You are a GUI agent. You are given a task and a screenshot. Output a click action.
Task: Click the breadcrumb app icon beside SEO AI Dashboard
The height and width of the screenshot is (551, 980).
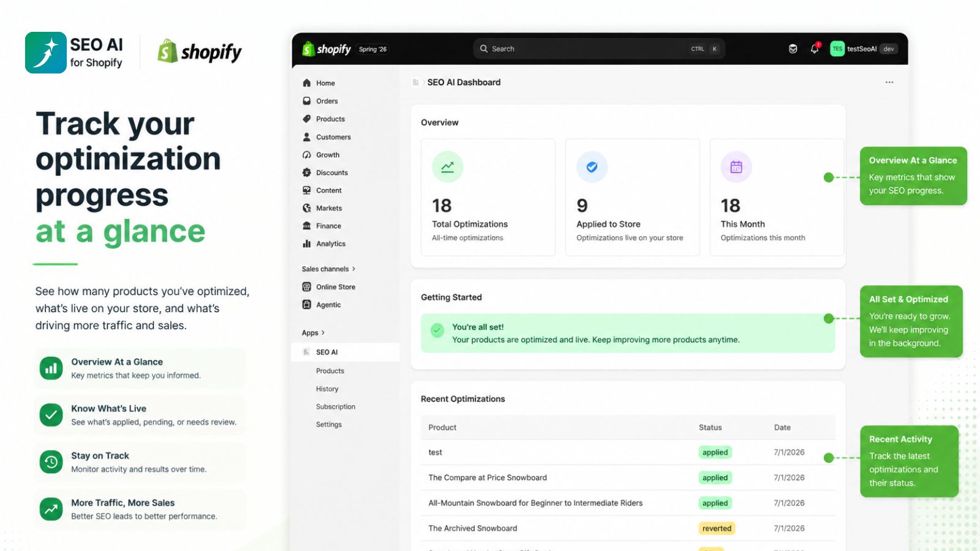pos(416,82)
